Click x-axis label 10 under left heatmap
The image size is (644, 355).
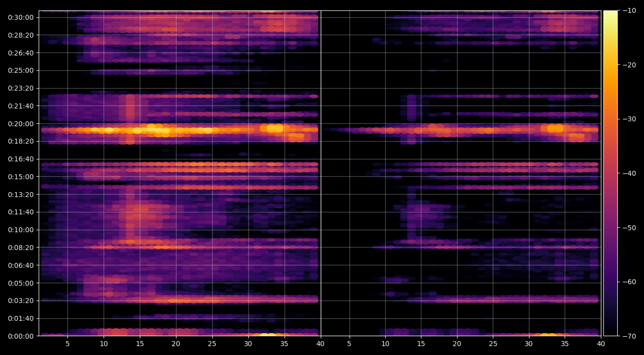pyautogui.click(x=104, y=344)
